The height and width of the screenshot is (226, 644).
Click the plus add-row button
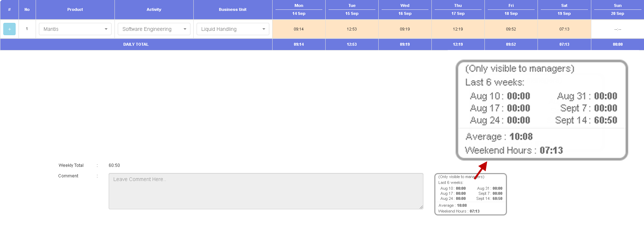[x=9, y=29]
